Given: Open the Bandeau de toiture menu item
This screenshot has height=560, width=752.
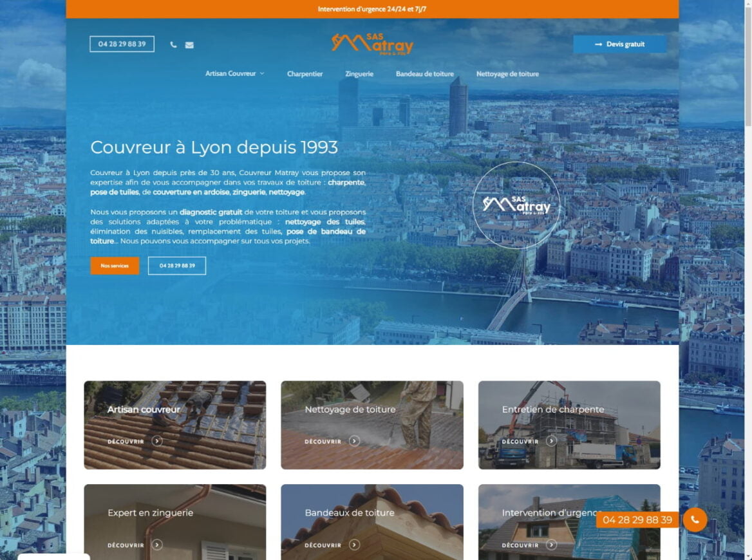Looking at the screenshot, I should coord(425,74).
